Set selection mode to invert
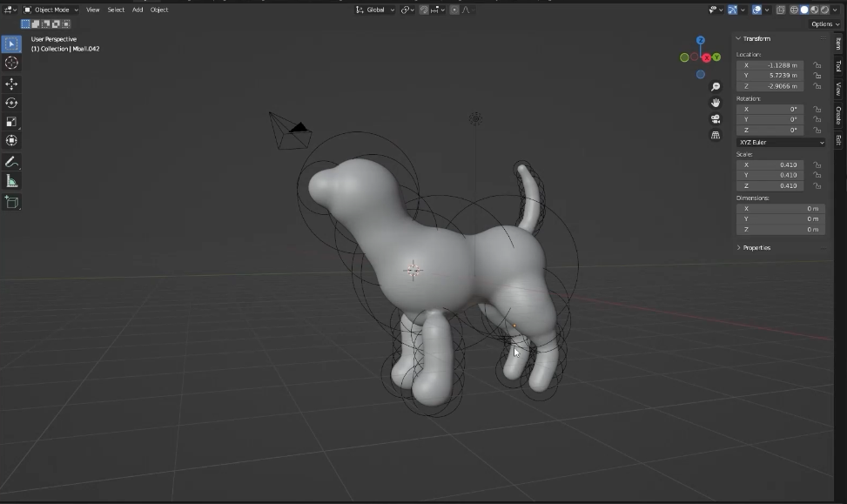 (x=56, y=24)
